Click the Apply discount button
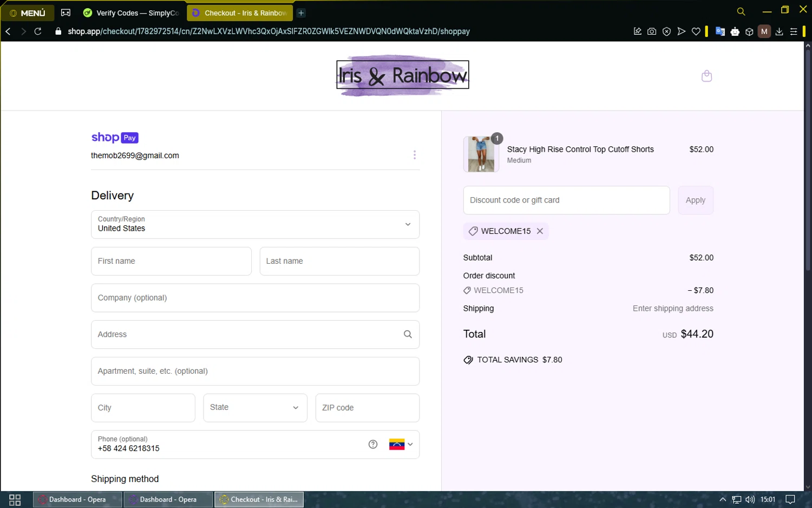 click(x=696, y=200)
